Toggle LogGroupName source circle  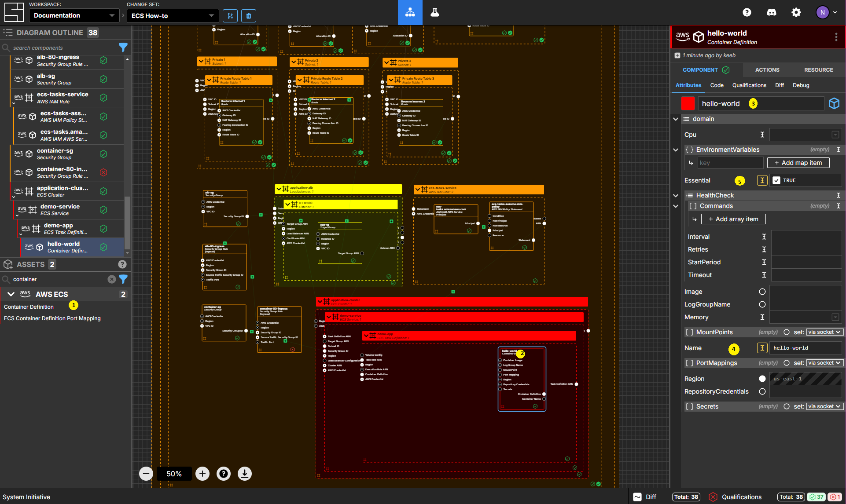762,304
